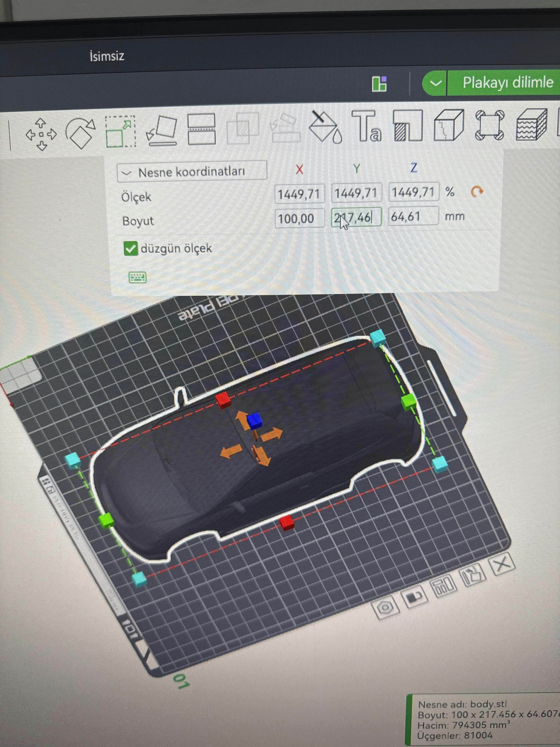The height and width of the screenshot is (747, 560).
Task: Click the X Boyut size field
Action: [299, 218]
